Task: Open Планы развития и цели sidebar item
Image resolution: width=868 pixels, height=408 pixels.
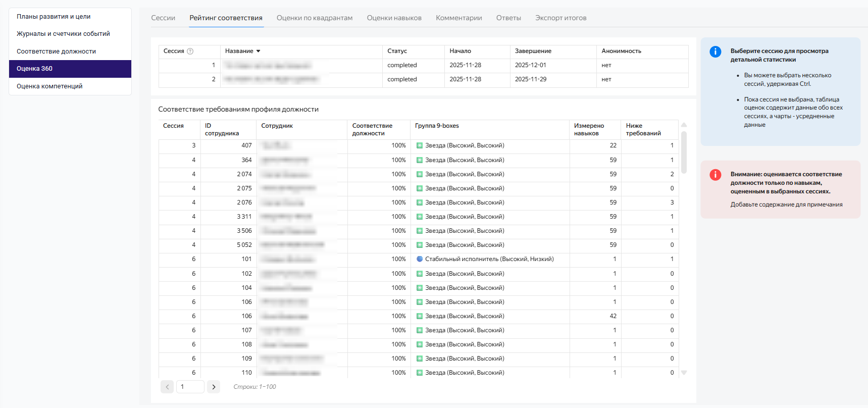Action: pos(54,17)
